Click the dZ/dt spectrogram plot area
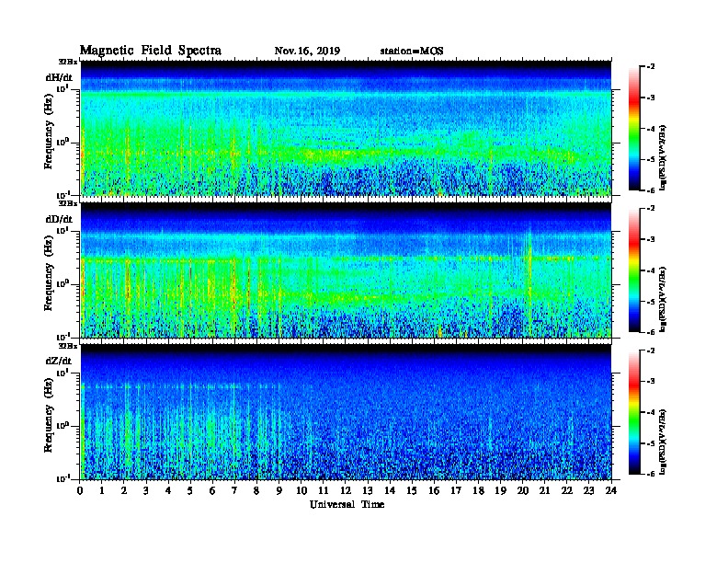 [x=346, y=412]
